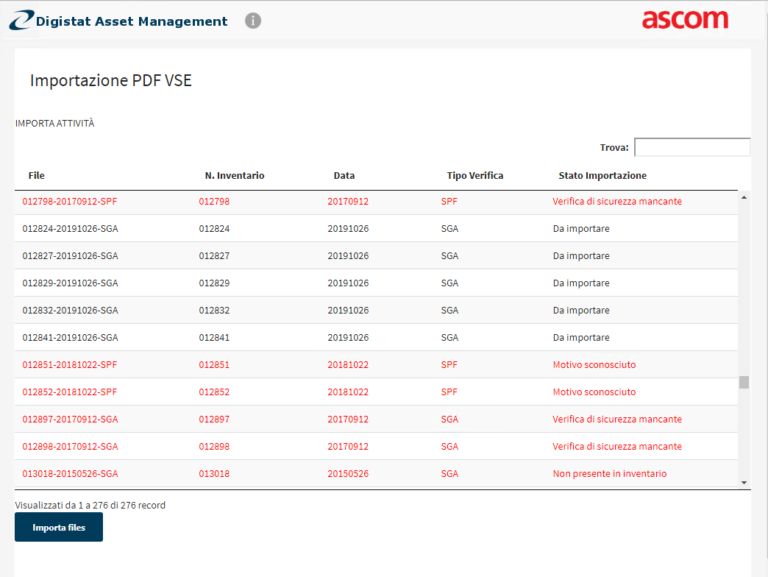768x577 pixels.
Task: Select the 012851-20181022-SPF entry
Action: coord(70,365)
